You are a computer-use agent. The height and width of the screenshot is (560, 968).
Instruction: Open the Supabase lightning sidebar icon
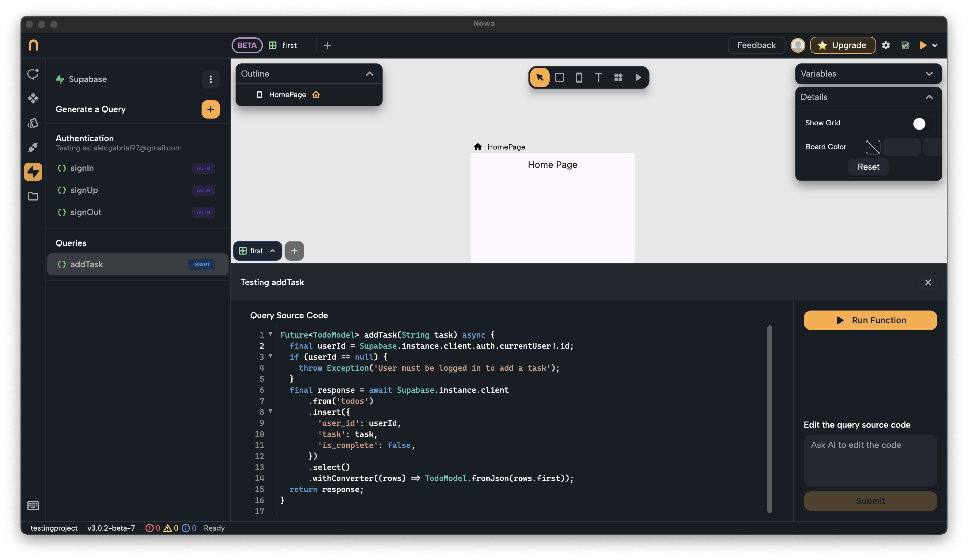[x=33, y=172]
